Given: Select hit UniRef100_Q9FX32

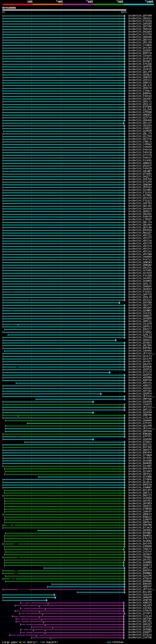Looking at the screenshot, I should tap(140, 410).
